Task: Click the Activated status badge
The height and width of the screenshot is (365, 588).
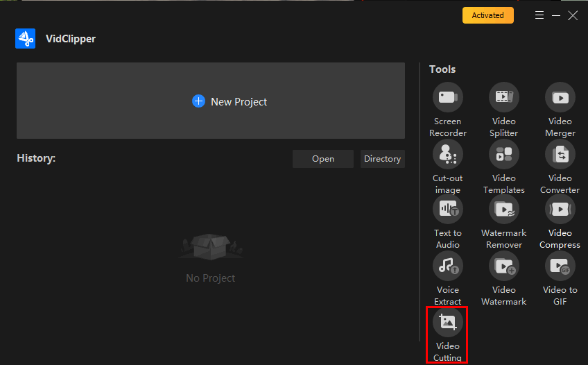Action: click(x=487, y=15)
